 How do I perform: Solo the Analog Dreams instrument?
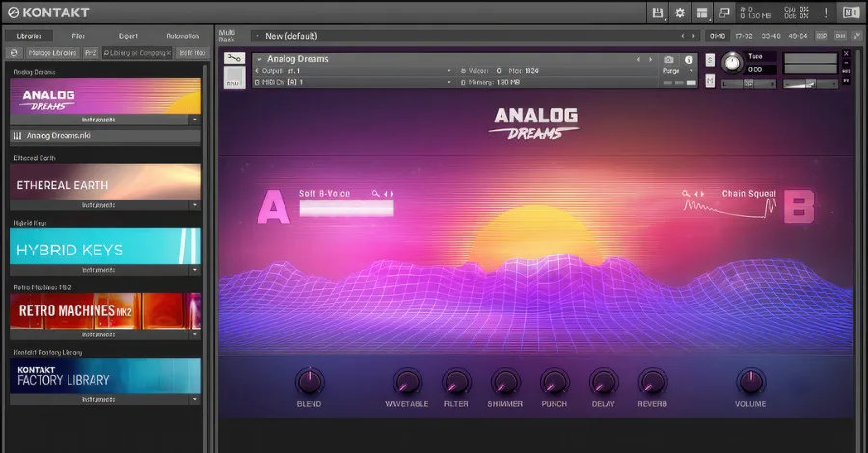[710, 61]
